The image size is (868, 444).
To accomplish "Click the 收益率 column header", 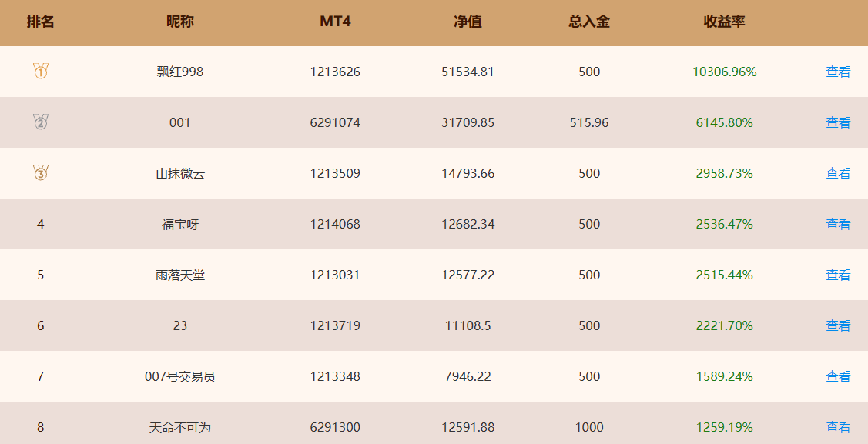I will coord(724,22).
